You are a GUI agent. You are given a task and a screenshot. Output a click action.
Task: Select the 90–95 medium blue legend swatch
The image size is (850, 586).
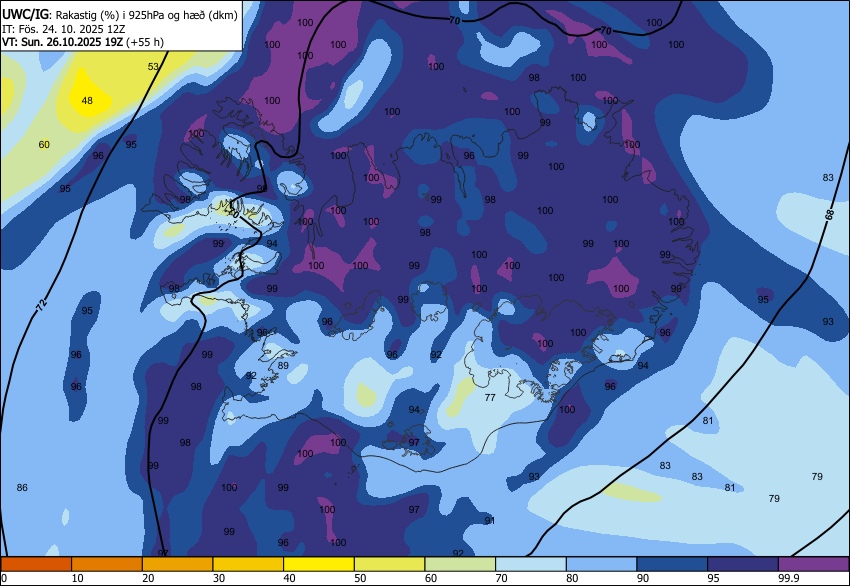pos(672,564)
